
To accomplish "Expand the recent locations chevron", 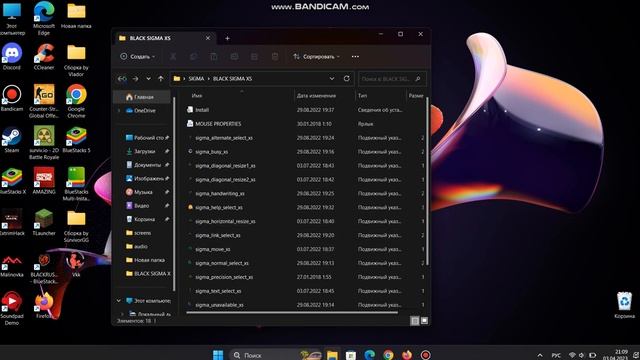I will coord(148,79).
